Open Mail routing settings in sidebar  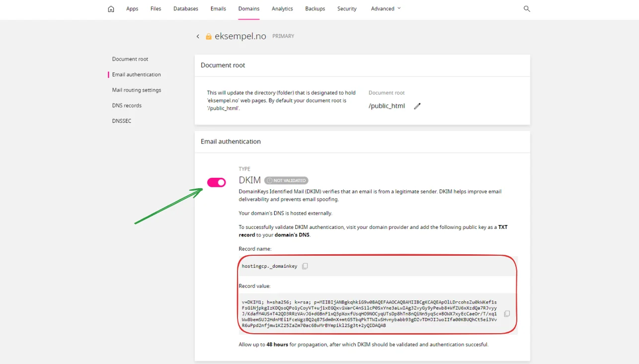pos(137,90)
